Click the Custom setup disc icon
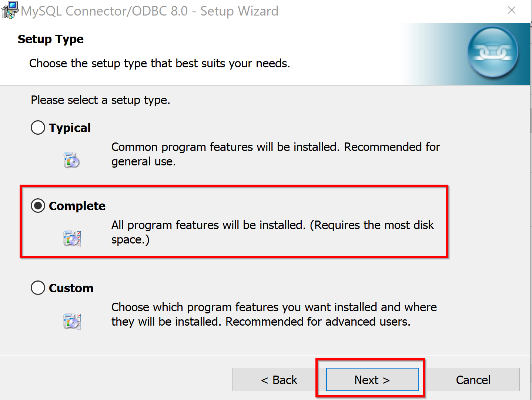 (x=72, y=321)
